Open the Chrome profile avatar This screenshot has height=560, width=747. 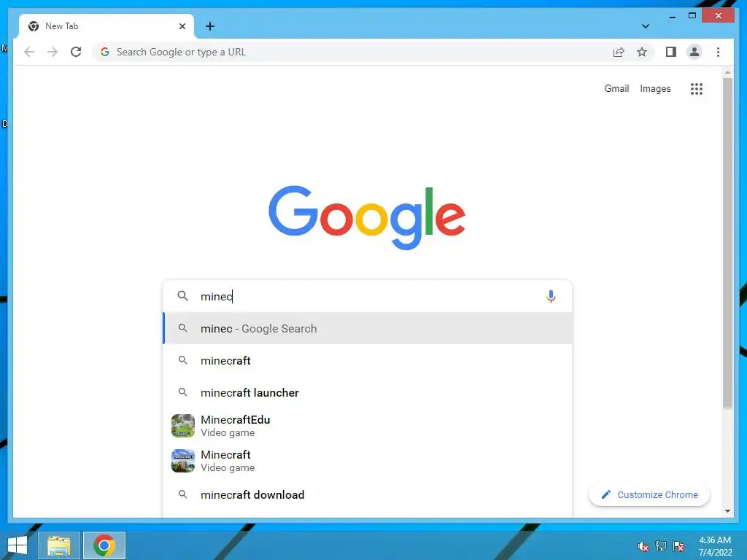694,52
